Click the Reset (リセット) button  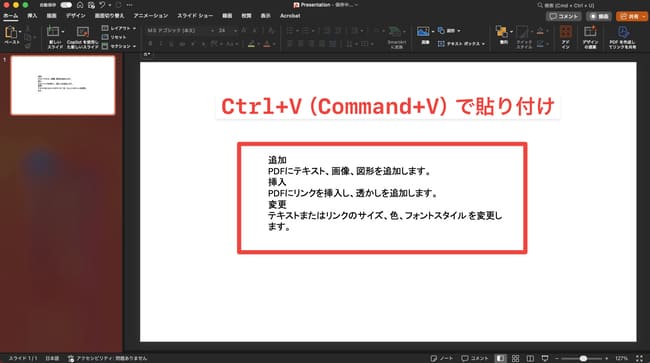(x=114, y=37)
